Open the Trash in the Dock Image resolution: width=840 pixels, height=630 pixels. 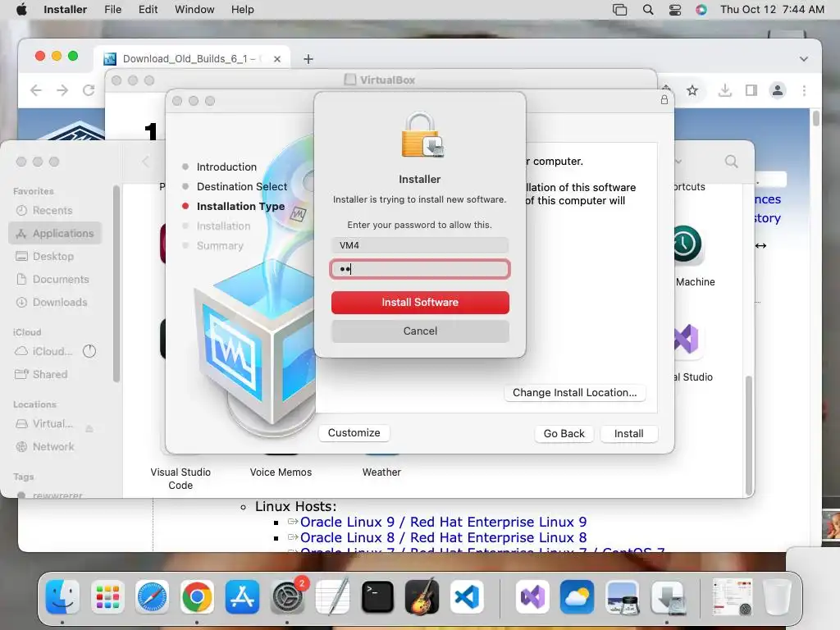tap(777, 596)
